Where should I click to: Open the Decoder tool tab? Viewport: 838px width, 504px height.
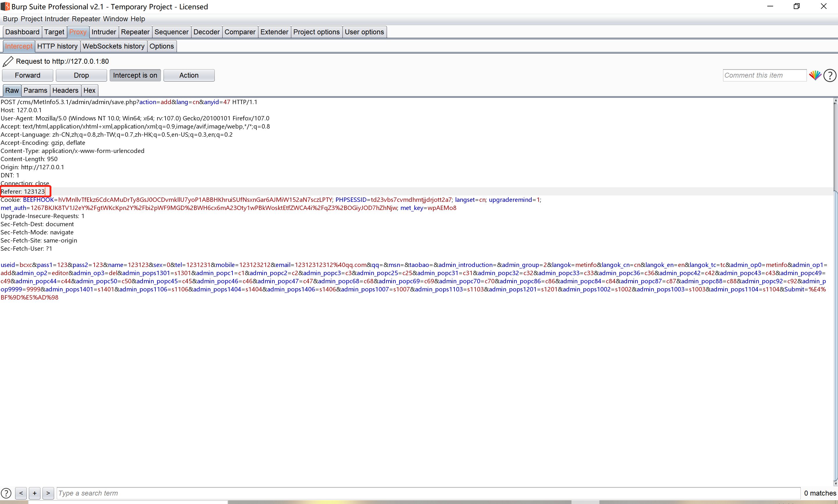click(x=206, y=32)
